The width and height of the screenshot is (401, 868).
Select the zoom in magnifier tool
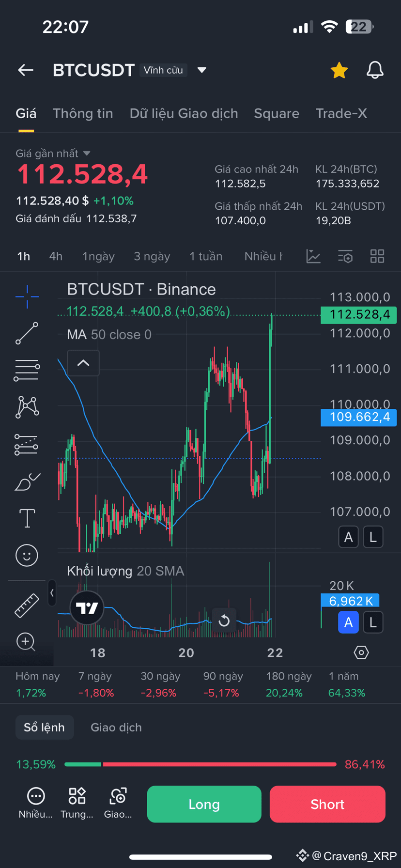pos(26,642)
